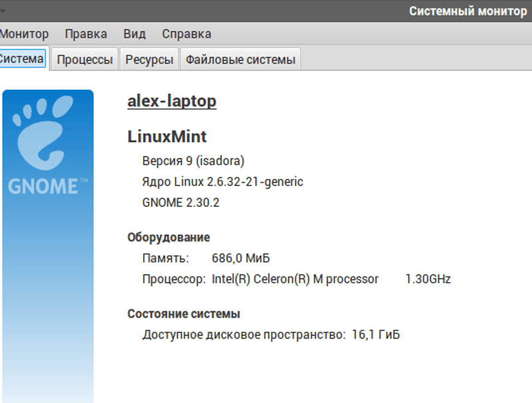Click the alex-laptop hostname heading
Viewport: 532px width, 403px height.
point(172,101)
